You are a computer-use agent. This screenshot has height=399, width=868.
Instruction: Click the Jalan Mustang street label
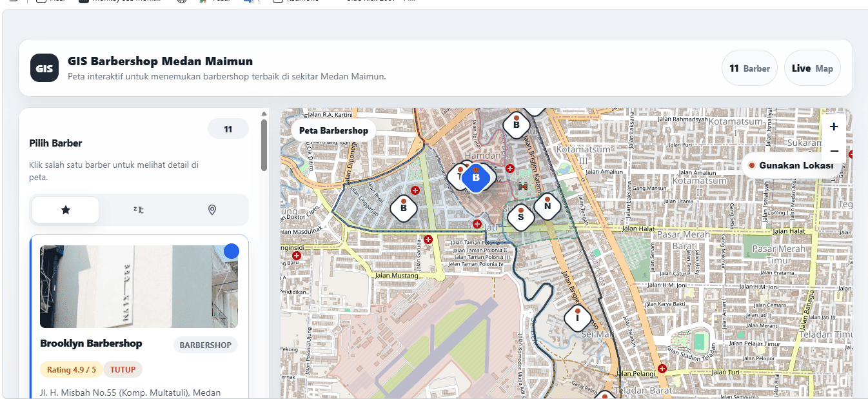tap(396, 276)
